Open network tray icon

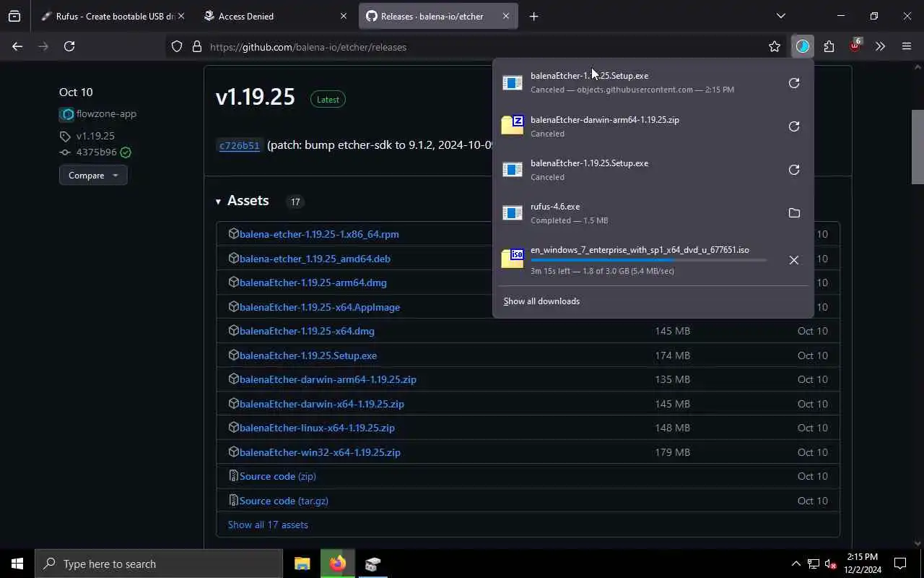[x=814, y=564]
